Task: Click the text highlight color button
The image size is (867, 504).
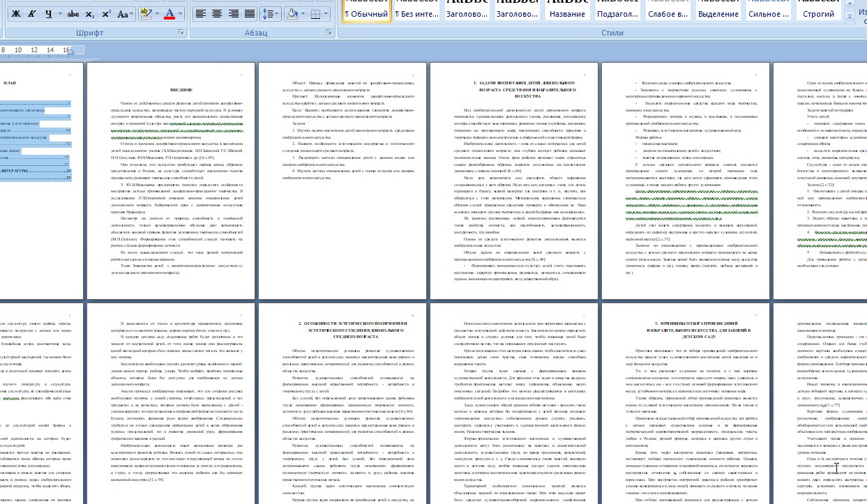Action: 145,14
